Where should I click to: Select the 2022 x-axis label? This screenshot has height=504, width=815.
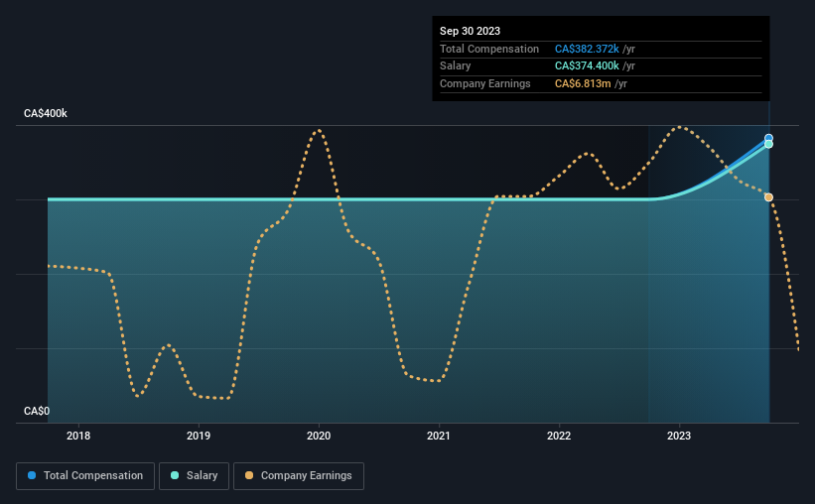click(559, 436)
